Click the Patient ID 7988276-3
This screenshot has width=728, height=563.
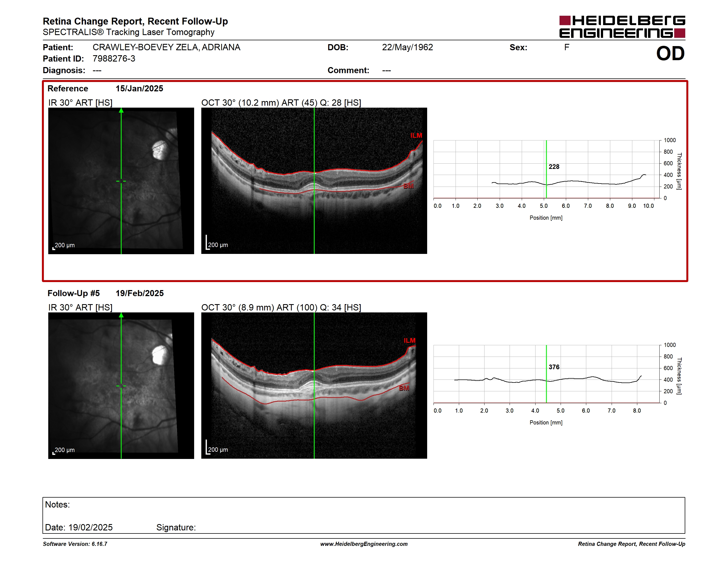[114, 59]
